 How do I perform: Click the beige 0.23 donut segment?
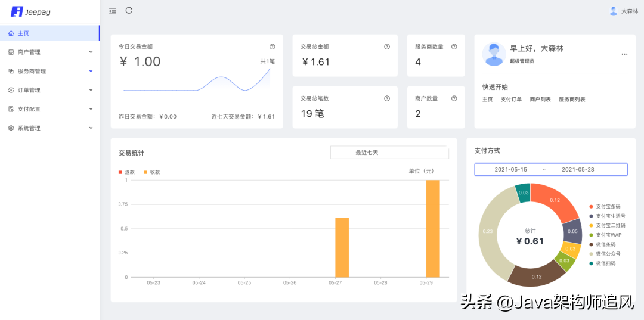click(x=488, y=231)
